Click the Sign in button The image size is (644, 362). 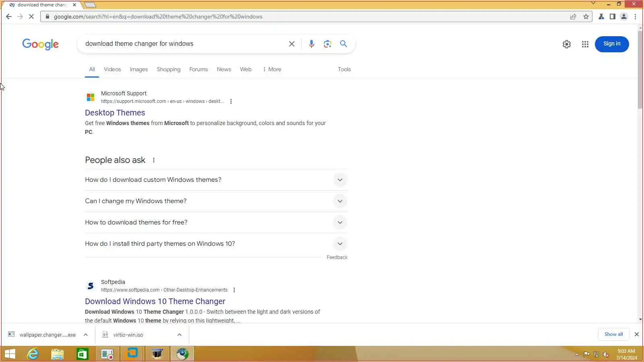point(612,44)
